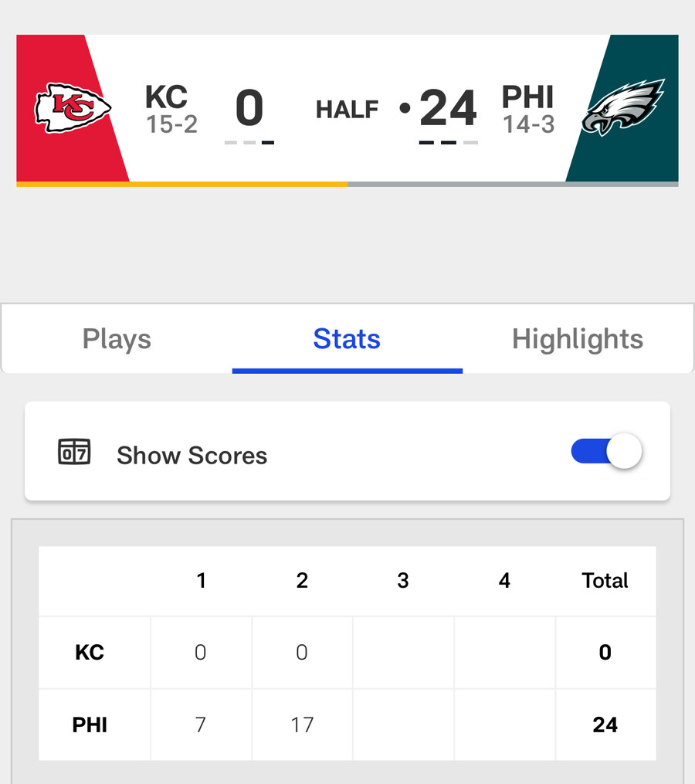The image size is (695, 784).
Task: Click the HALF game status indicator
Action: (x=347, y=109)
